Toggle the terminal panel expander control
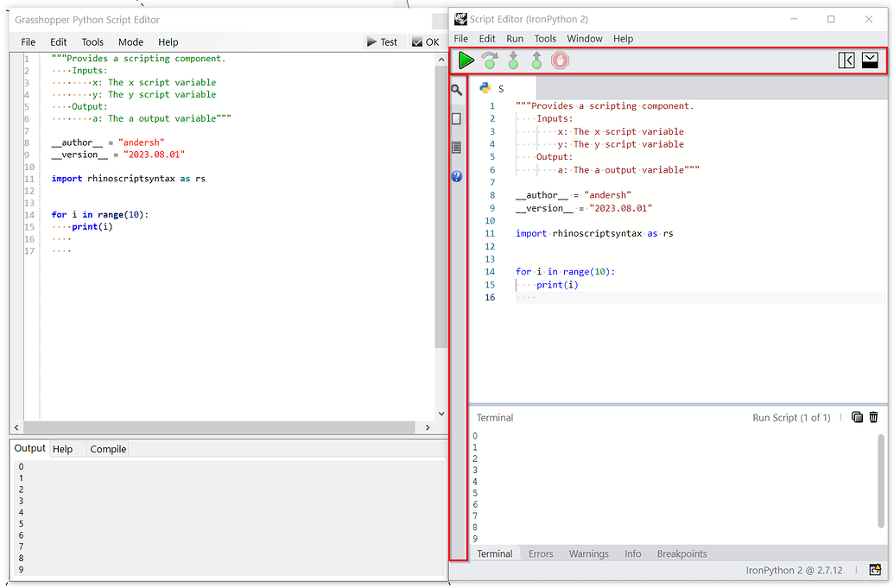Screen dimensions: 894x588 point(870,60)
